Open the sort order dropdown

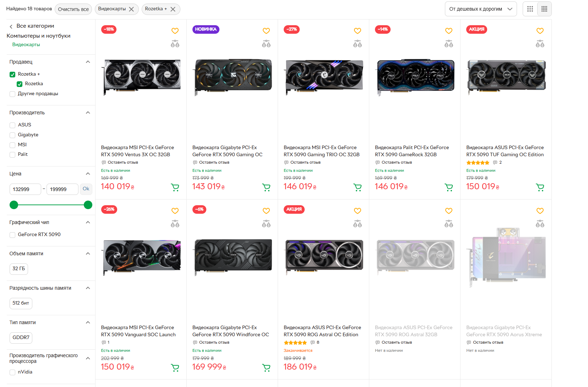[x=480, y=9]
